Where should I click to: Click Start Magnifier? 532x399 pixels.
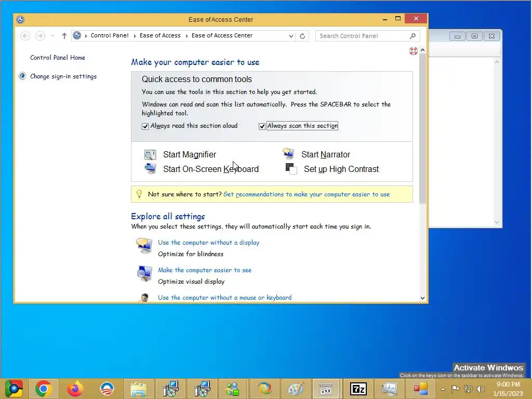(190, 155)
